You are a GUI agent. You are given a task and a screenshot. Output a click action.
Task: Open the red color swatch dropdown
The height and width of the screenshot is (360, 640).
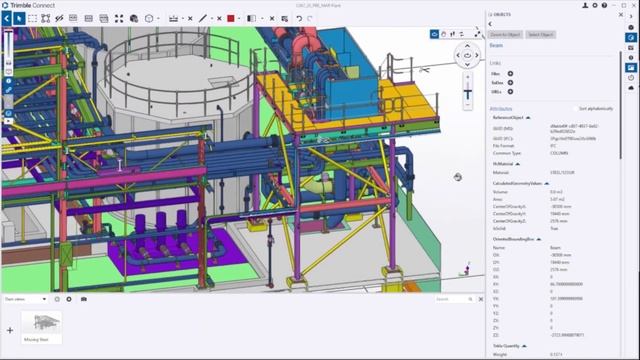[239, 18]
